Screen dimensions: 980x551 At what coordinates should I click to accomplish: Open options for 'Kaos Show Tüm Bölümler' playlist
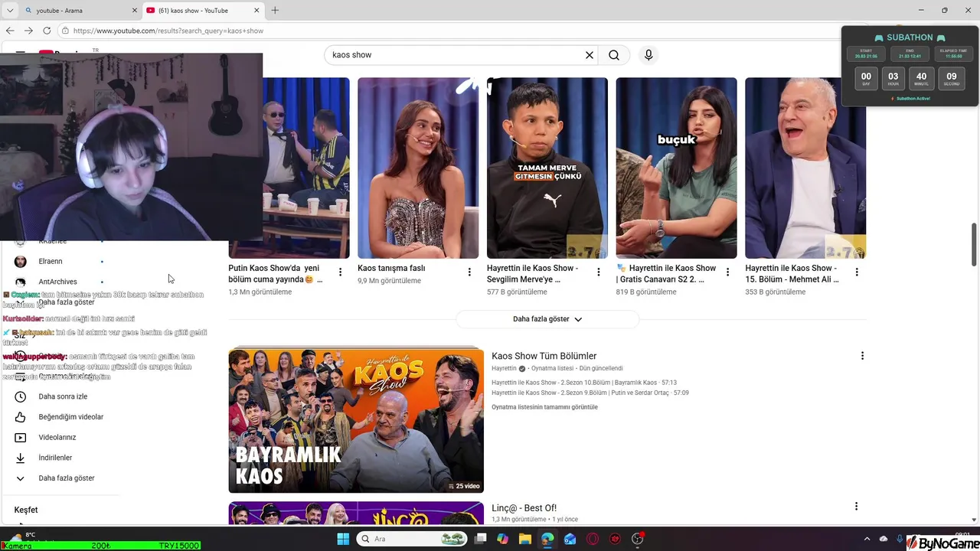(862, 356)
